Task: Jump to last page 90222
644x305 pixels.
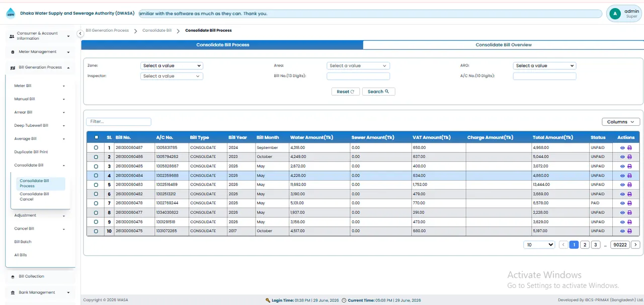Action: (x=620, y=245)
